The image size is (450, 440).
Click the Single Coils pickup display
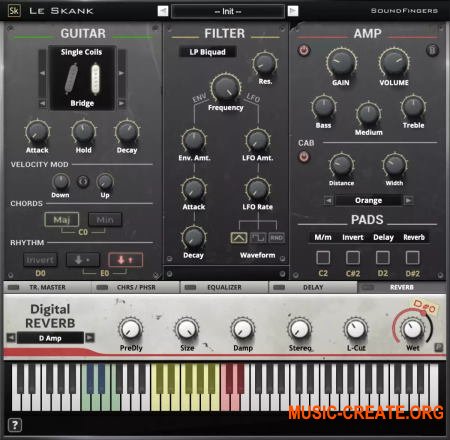coord(82,78)
